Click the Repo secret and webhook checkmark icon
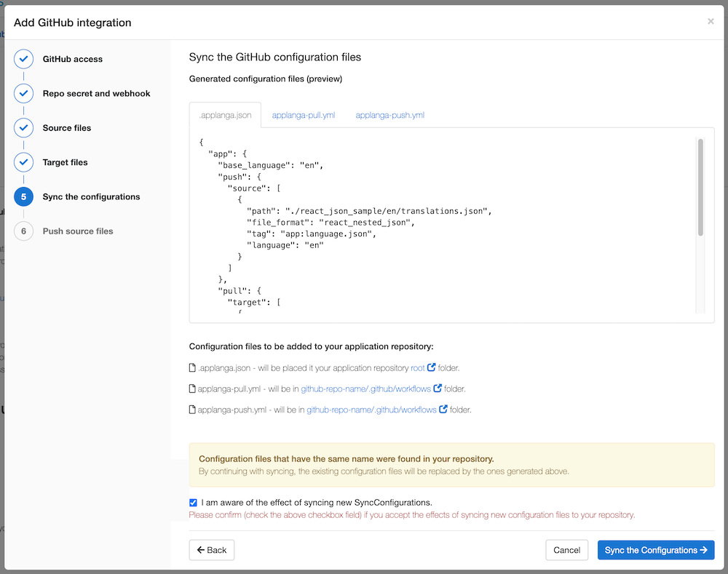The image size is (728, 574). tap(23, 94)
